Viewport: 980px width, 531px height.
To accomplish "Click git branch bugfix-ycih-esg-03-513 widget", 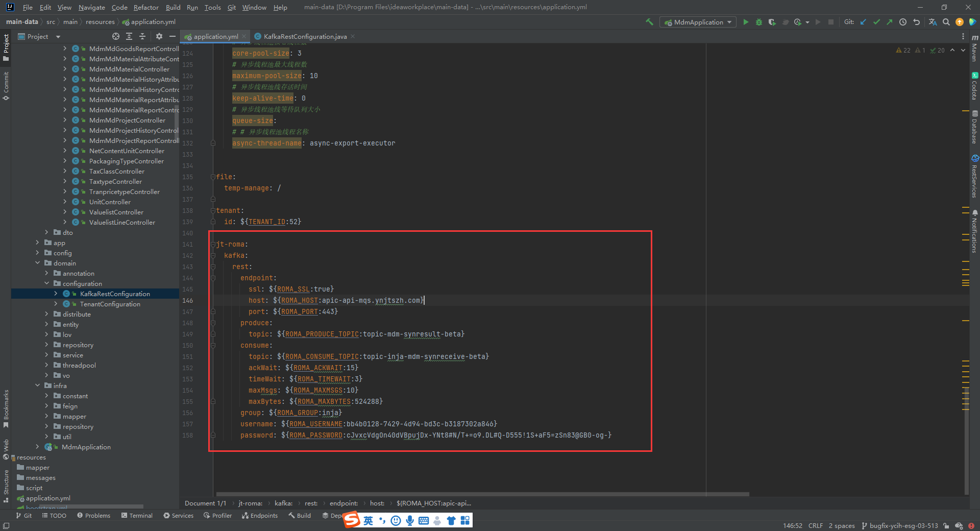I will pyautogui.click(x=900, y=526).
